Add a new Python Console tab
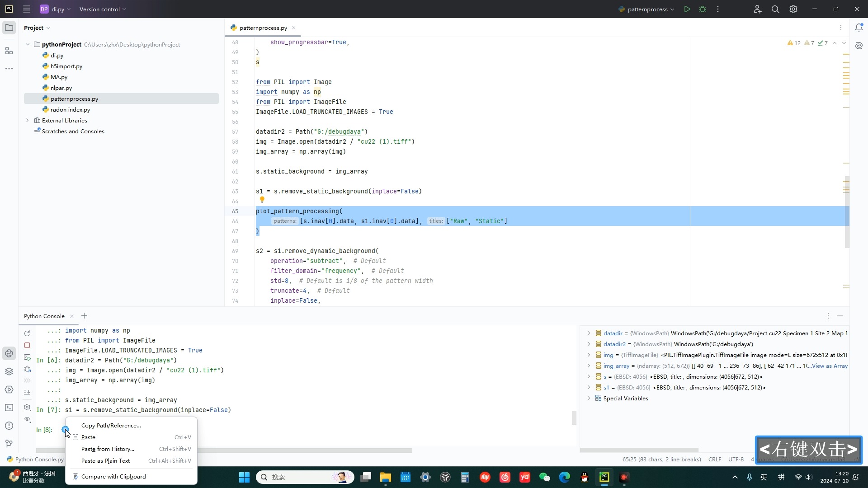 coord(84,316)
